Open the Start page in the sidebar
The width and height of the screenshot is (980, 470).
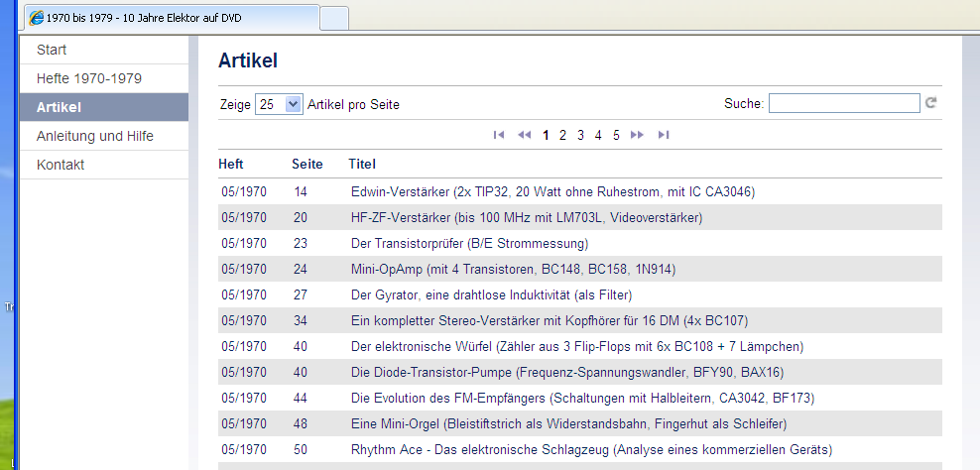click(104, 50)
